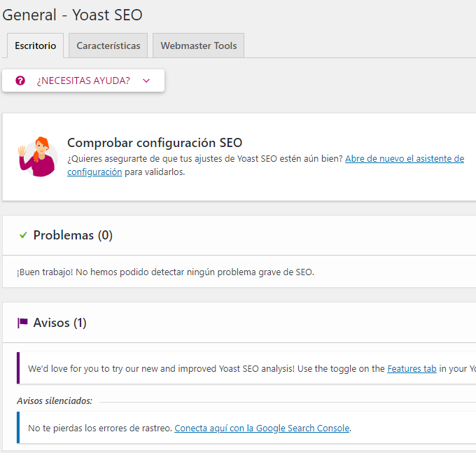Switch to the Características tab

(x=108, y=46)
